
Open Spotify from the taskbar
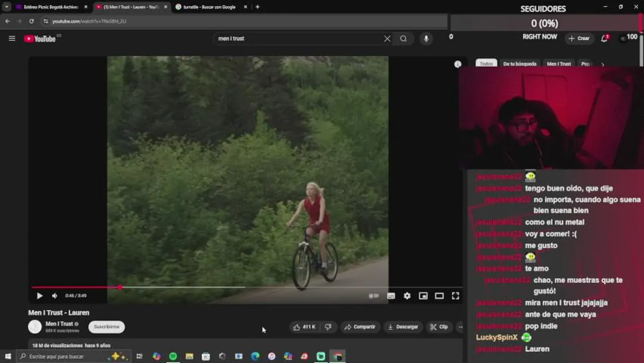[x=173, y=356]
